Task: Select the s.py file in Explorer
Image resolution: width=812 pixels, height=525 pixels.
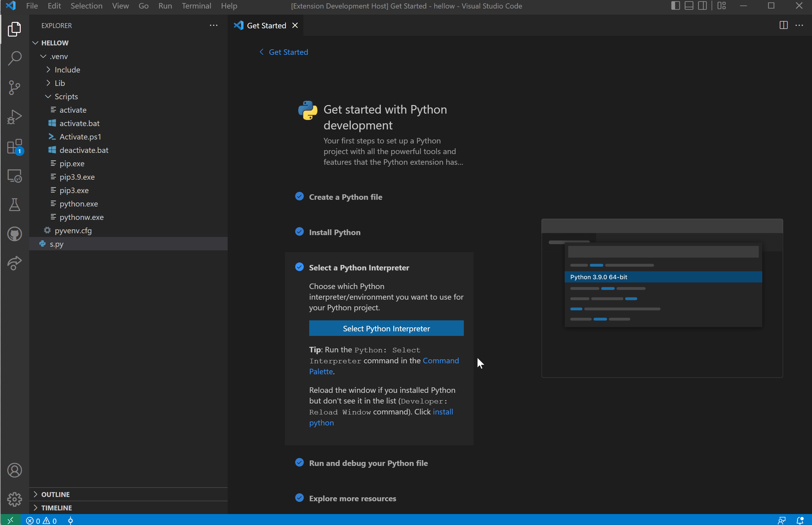Action: click(x=56, y=244)
